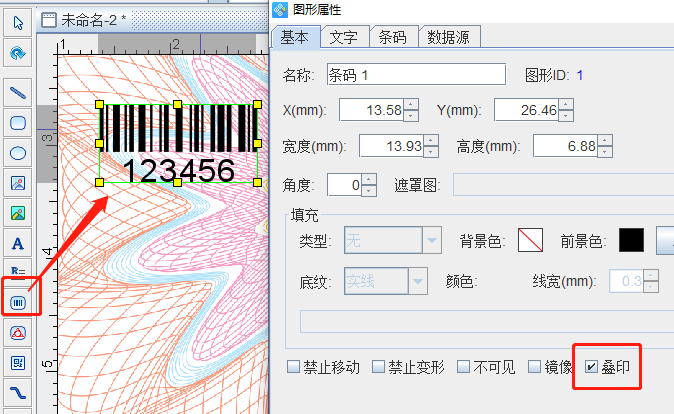The image size is (674, 414).
Task: Select the line drawing tool
Action: pos(17,92)
